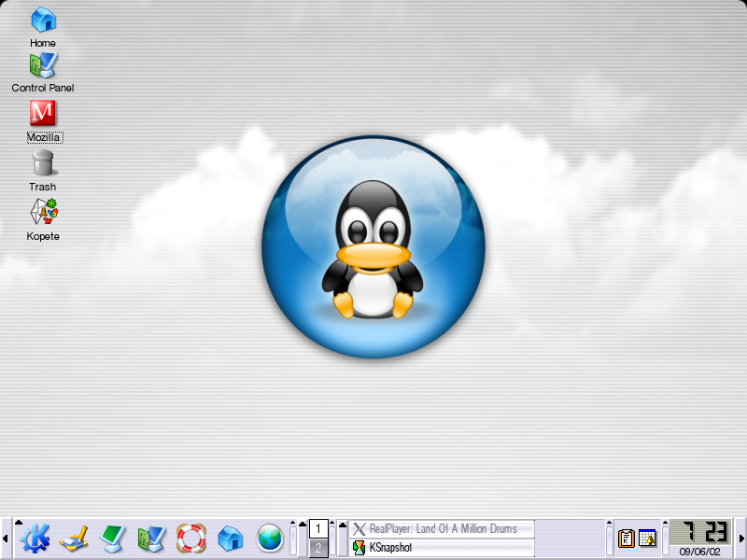Image resolution: width=747 pixels, height=560 pixels.
Task: Open Help via lifebuoy panel icon
Action: click(191, 539)
